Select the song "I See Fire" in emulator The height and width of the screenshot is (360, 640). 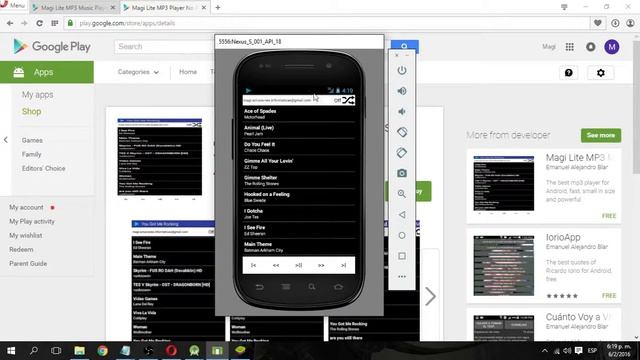point(299,230)
